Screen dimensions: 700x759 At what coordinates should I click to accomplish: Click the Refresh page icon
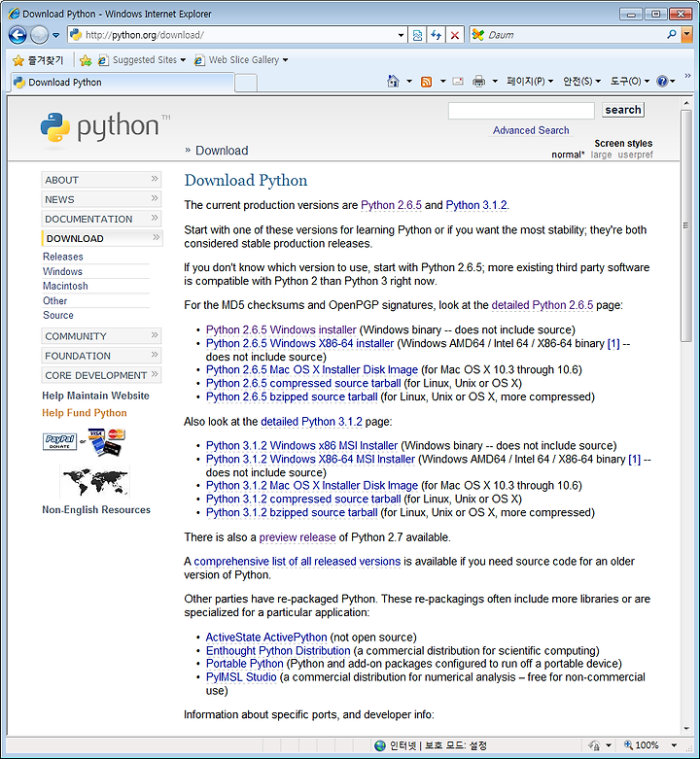(437, 35)
